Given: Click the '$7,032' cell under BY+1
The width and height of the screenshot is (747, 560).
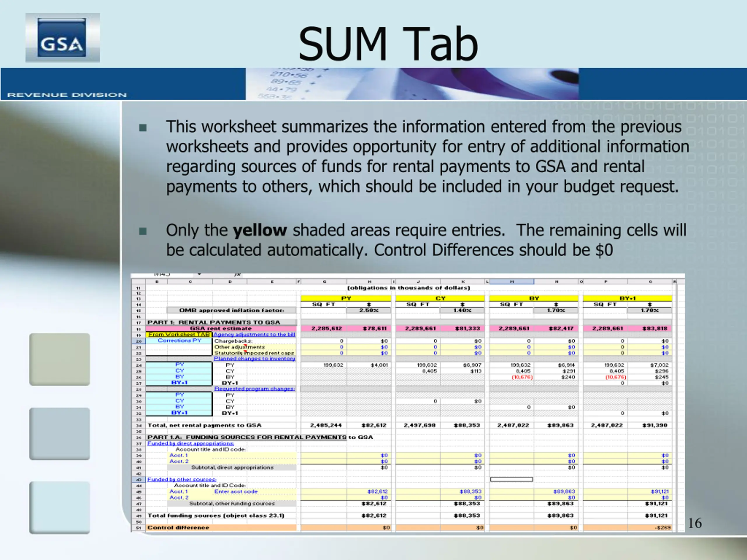Looking at the screenshot, I should (650, 365).
